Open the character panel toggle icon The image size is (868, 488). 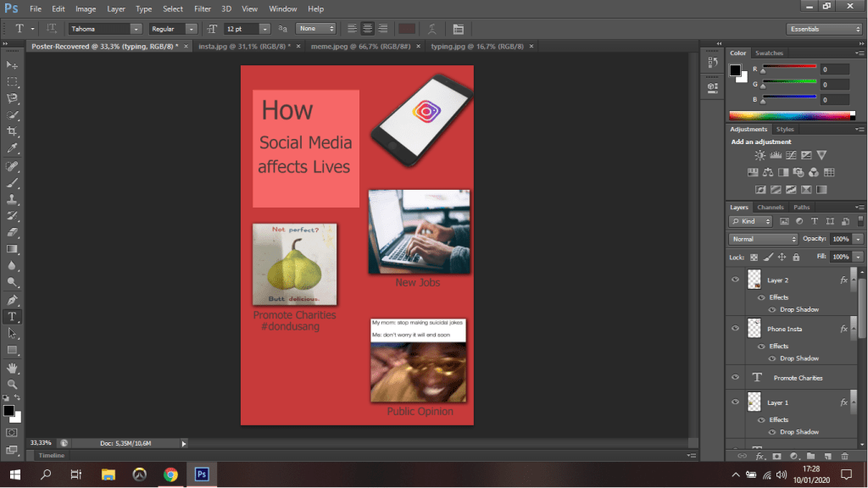[459, 29]
